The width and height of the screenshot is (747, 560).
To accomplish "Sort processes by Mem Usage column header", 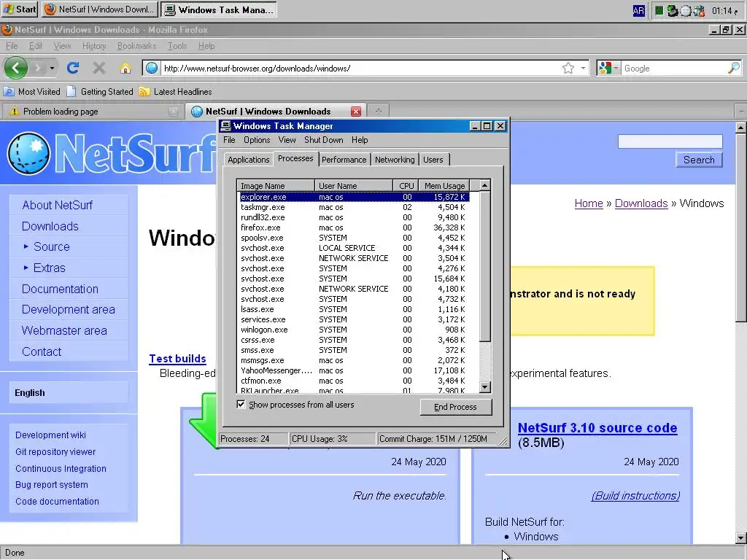I will pyautogui.click(x=444, y=186).
